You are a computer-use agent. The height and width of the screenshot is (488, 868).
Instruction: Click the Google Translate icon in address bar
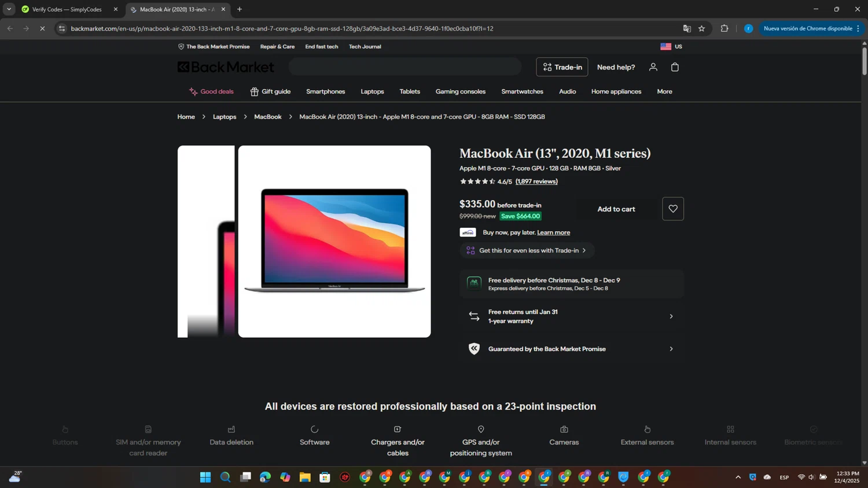pos(687,28)
